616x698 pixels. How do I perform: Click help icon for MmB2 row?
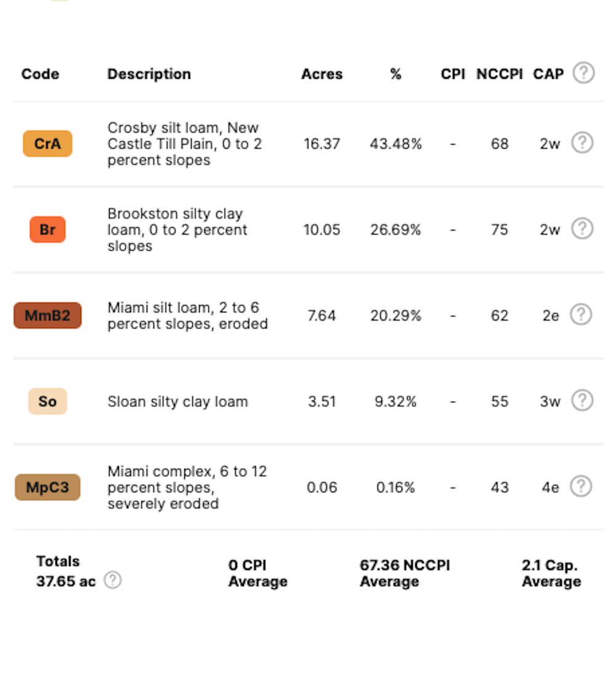pos(582,315)
